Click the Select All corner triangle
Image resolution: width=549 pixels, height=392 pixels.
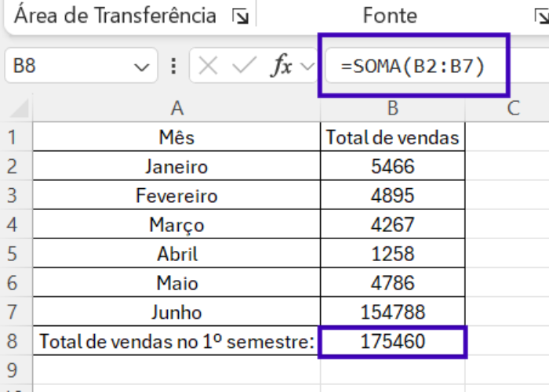[x=19, y=108]
